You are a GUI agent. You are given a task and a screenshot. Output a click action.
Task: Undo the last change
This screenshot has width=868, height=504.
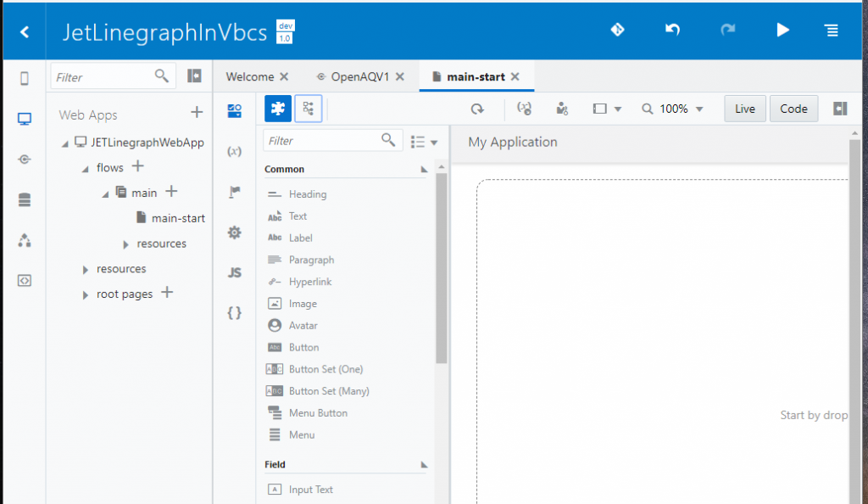pos(672,30)
